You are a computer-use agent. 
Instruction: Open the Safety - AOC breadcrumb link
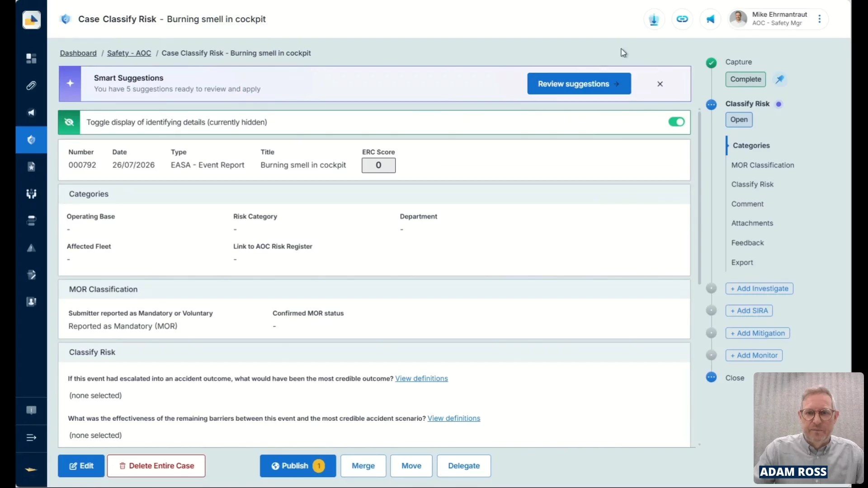(129, 53)
